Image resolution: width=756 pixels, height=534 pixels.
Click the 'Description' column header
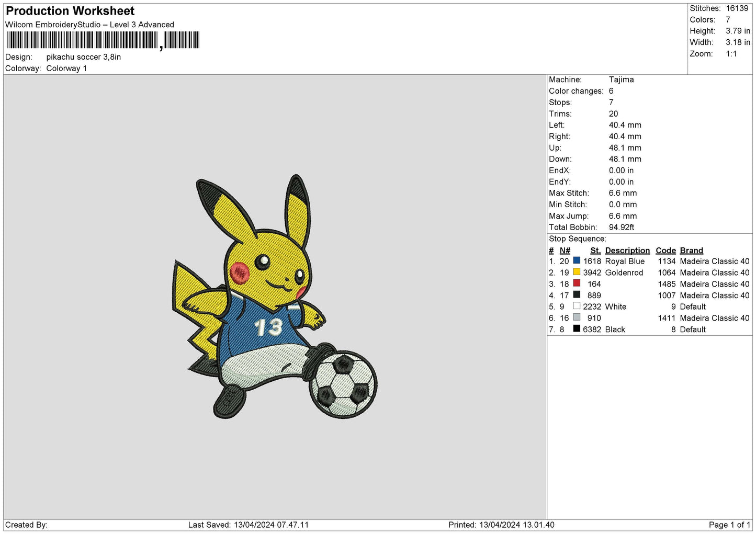tap(627, 251)
